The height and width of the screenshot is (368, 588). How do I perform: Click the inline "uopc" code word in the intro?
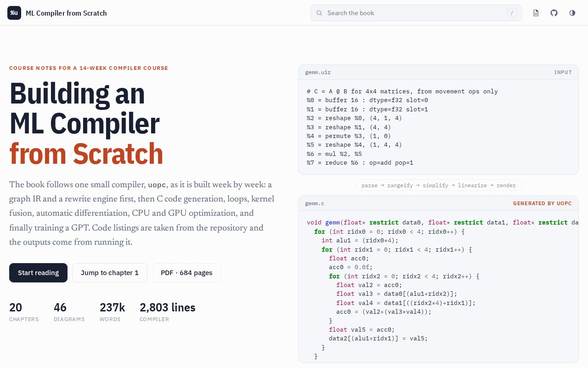click(157, 185)
